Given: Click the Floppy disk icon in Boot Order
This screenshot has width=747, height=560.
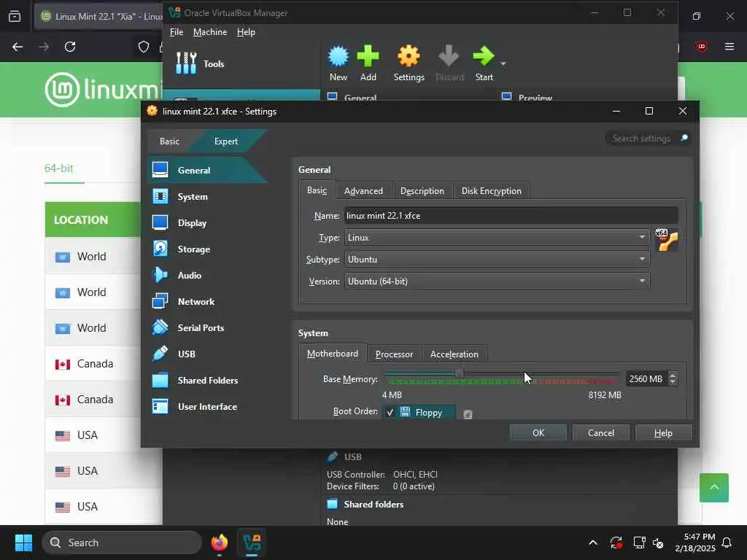Looking at the screenshot, I should 405,412.
